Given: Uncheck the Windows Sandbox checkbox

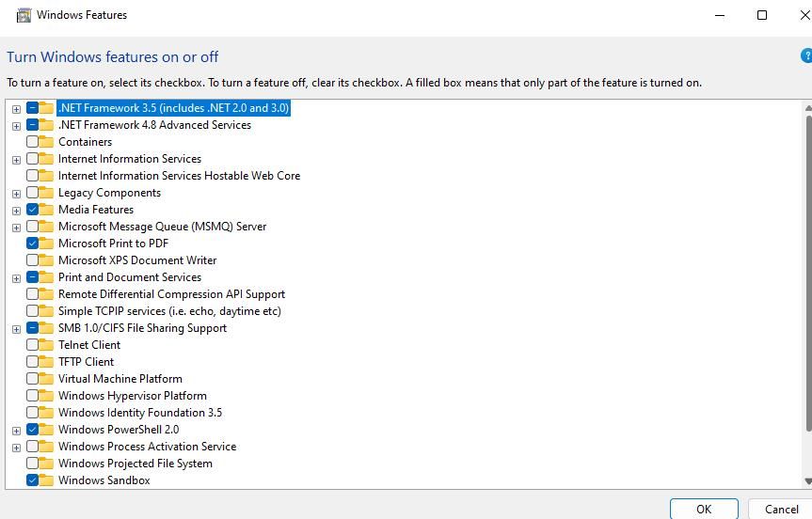Looking at the screenshot, I should [32, 480].
